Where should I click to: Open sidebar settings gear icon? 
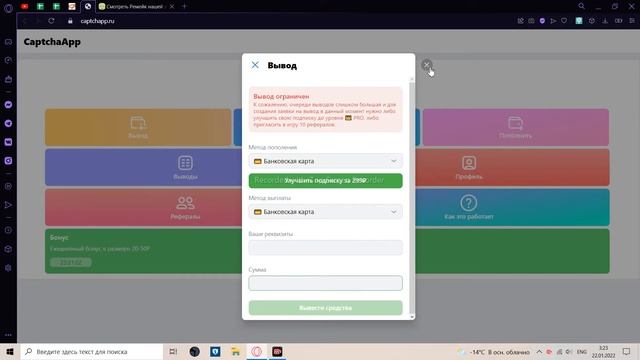pyautogui.click(x=8, y=268)
